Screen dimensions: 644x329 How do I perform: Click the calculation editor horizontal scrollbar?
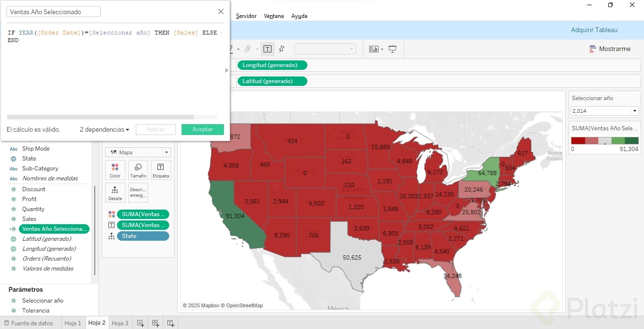[100, 117]
